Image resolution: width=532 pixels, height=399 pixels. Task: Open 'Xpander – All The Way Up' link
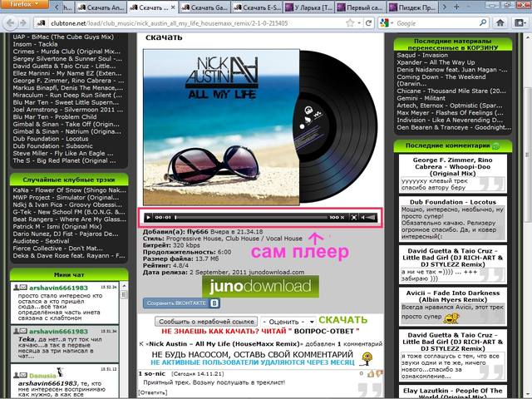point(436,62)
